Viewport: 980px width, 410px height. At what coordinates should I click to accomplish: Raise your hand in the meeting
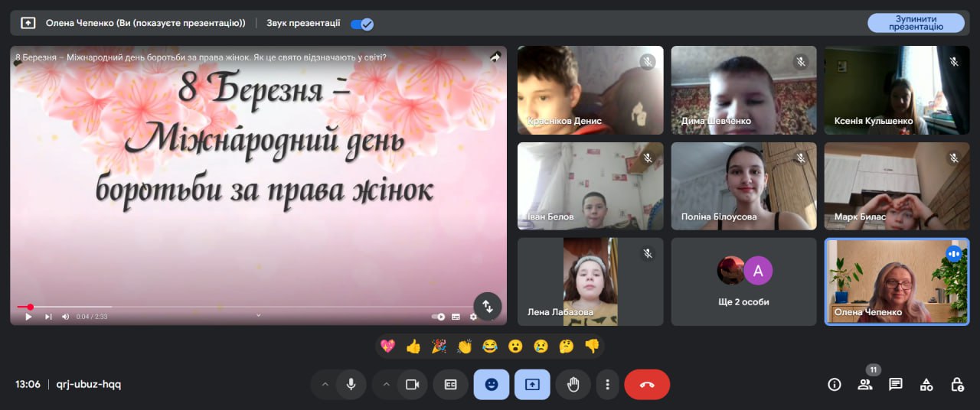coord(573,385)
